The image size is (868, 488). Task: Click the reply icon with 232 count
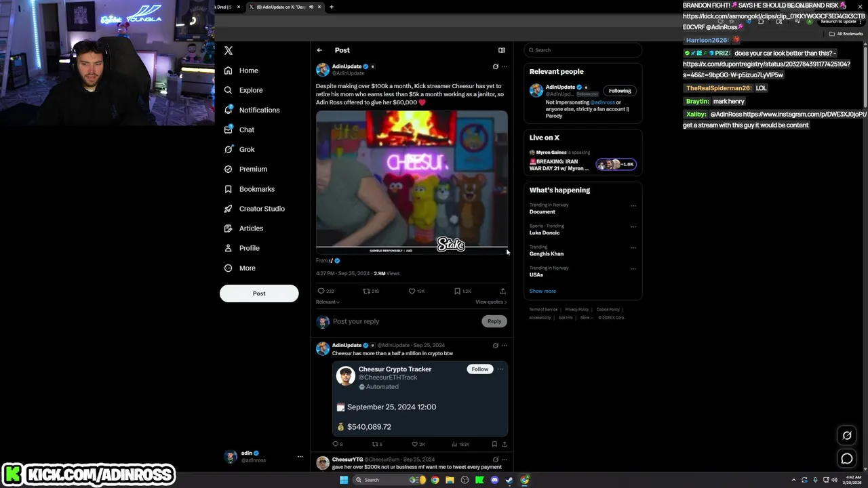coord(321,291)
